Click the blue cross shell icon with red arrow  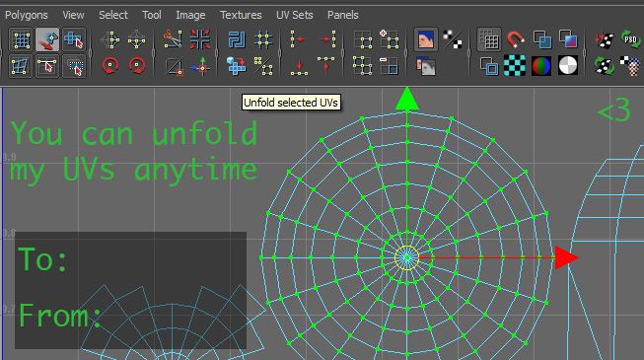(236, 66)
